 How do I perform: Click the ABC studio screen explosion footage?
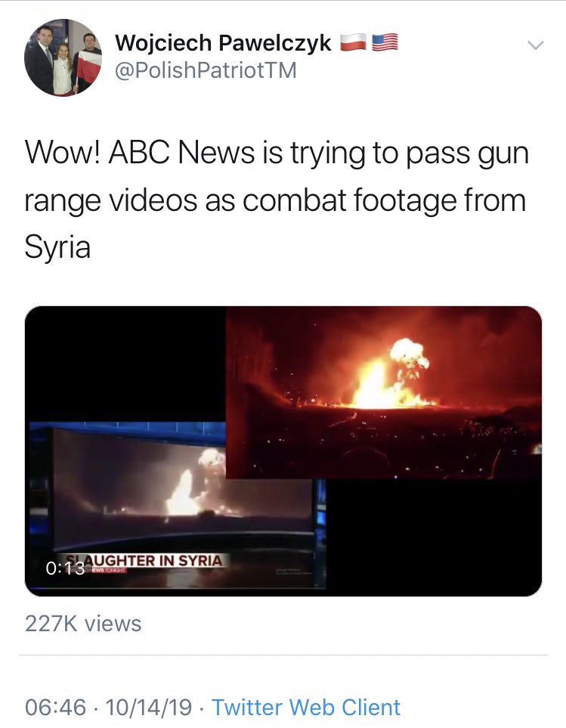coord(181,491)
